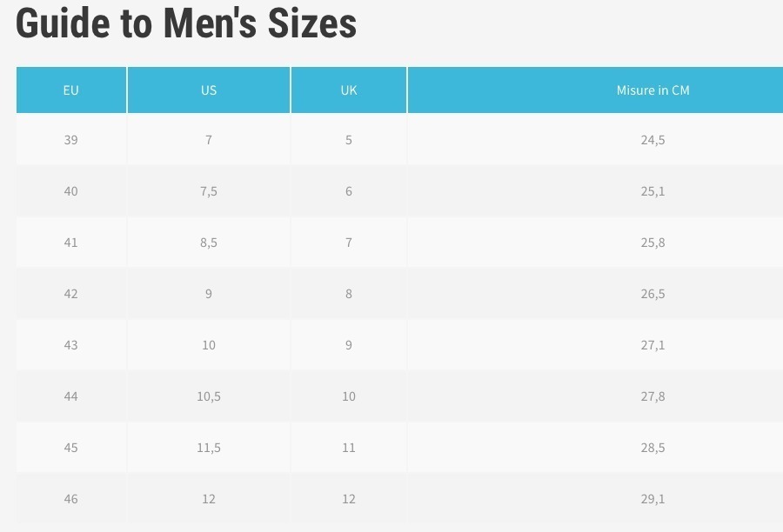
Task: Click the 24,5 cm measurement cell
Action: click(595, 140)
